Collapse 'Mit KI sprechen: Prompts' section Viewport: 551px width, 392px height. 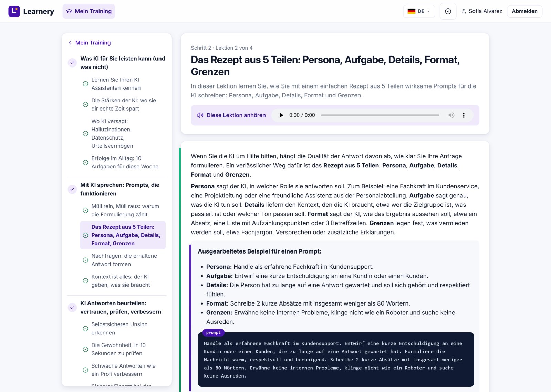point(117,189)
